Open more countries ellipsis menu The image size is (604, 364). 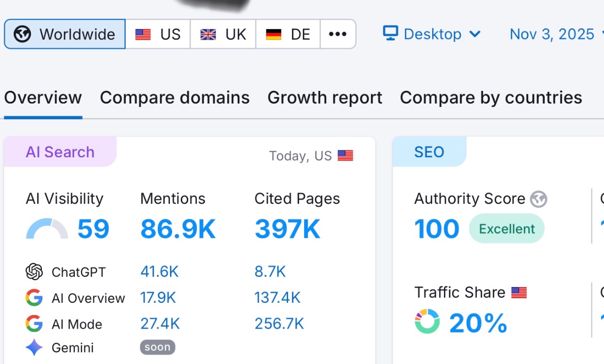(338, 34)
